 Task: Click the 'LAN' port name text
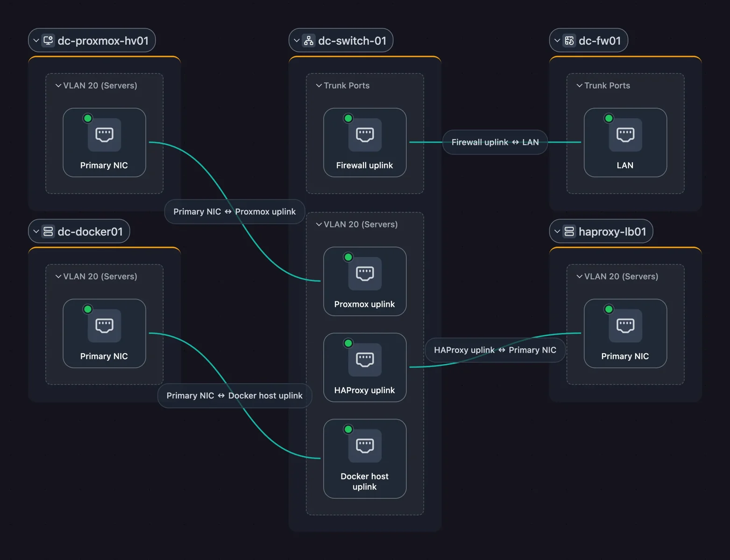point(625,165)
